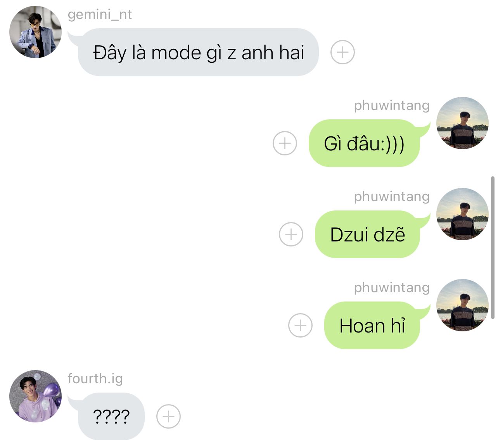Image resolution: width=498 pixels, height=448 pixels.
Task: Select the "????" message bubble
Action: (x=111, y=417)
